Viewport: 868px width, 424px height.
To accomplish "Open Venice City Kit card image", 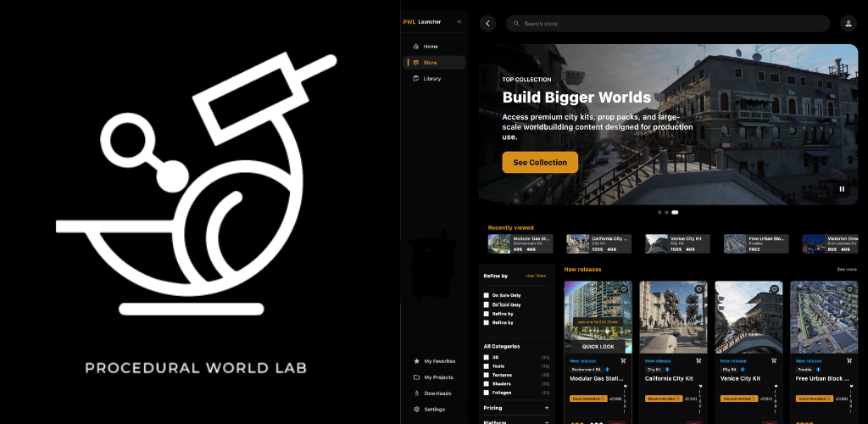I will tap(748, 317).
